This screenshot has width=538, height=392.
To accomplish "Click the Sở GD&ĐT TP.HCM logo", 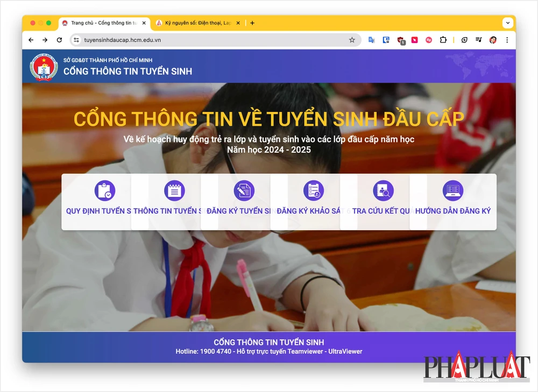I will click(x=43, y=67).
